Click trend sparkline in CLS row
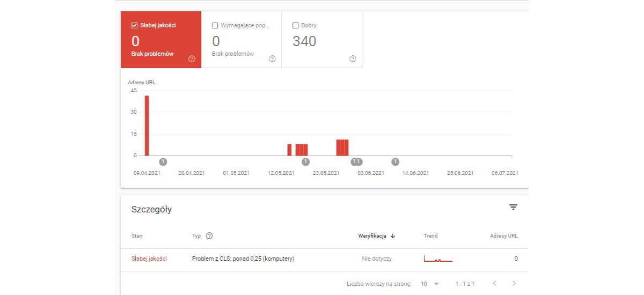Image resolution: width=644 pixels, height=295 pixels. tap(438, 259)
